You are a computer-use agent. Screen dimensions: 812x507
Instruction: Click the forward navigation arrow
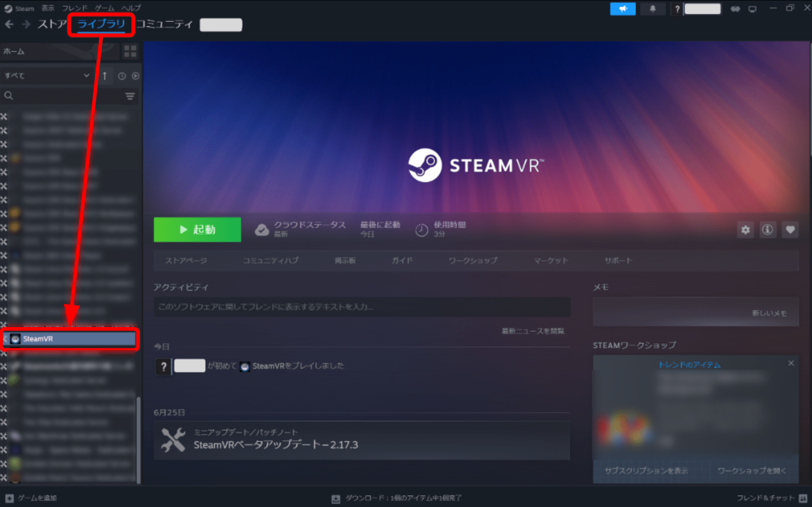pyautogui.click(x=26, y=24)
